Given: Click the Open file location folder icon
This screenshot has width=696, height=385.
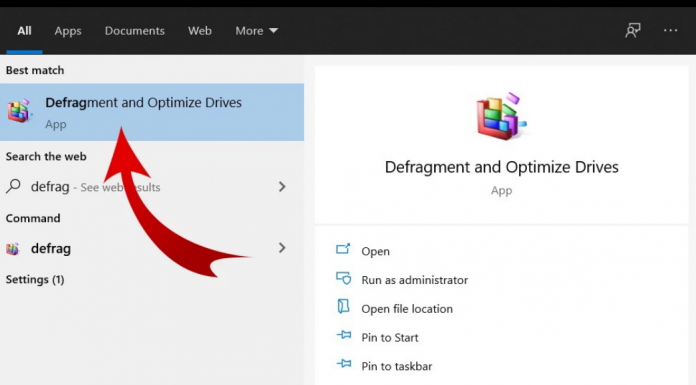Looking at the screenshot, I should (343, 306).
